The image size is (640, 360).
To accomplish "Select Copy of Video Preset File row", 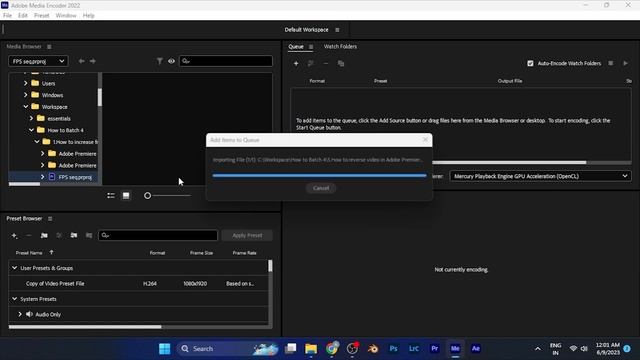I will 138,283.
